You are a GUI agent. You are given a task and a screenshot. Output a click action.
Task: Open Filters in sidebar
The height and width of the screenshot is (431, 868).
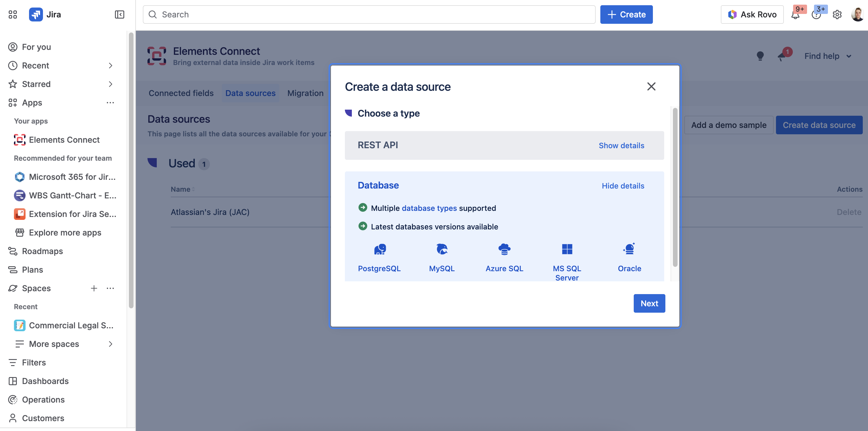[34, 362]
